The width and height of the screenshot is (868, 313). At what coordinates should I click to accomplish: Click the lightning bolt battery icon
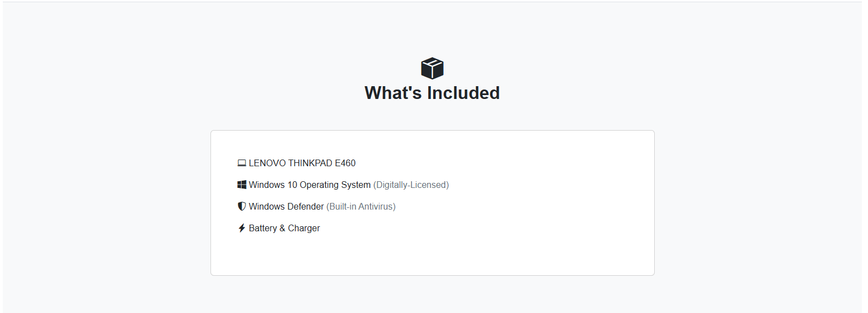click(242, 228)
